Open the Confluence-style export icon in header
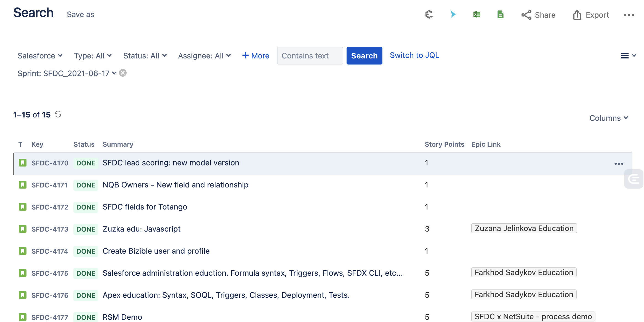The width and height of the screenshot is (644, 322). (x=429, y=15)
